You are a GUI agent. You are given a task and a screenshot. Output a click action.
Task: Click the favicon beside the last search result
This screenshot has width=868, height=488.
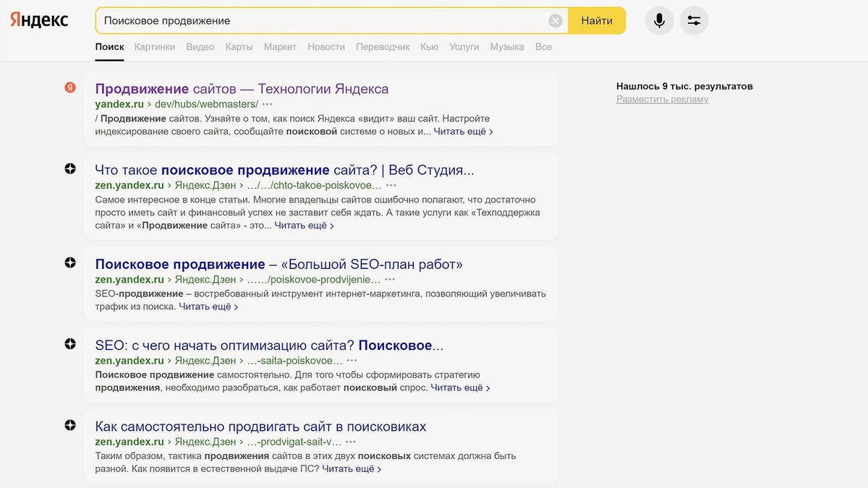pyautogui.click(x=69, y=425)
